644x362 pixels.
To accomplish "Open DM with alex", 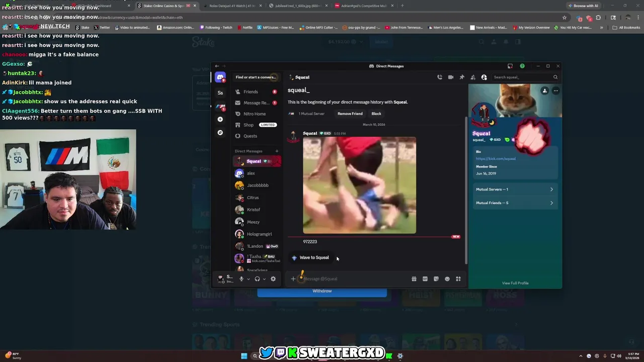I will click(257, 173).
